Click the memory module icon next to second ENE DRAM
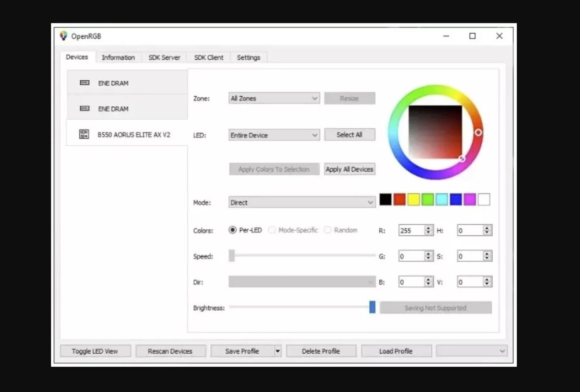580x392 pixels. [x=84, y=108]
